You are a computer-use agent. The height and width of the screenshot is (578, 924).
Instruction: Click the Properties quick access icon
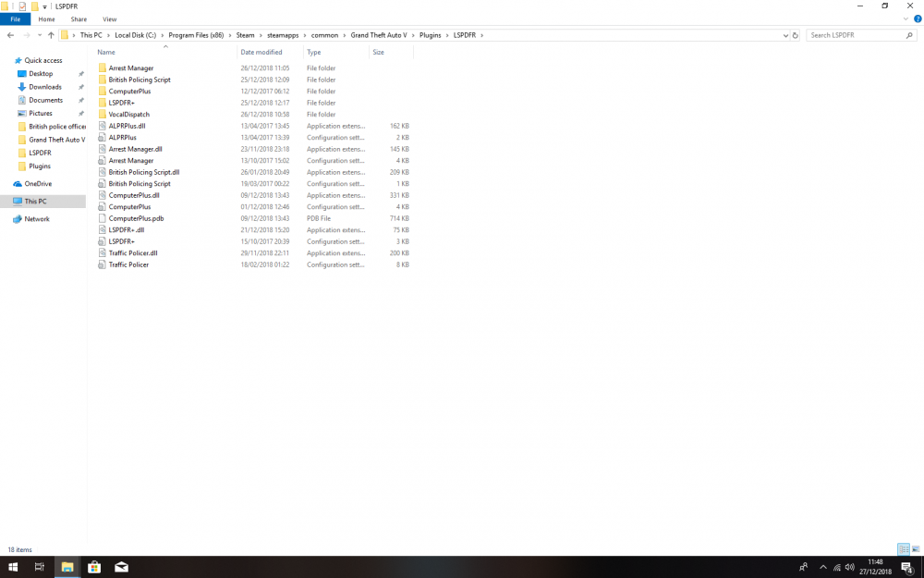pyautogui.click(x=22, y=6)
